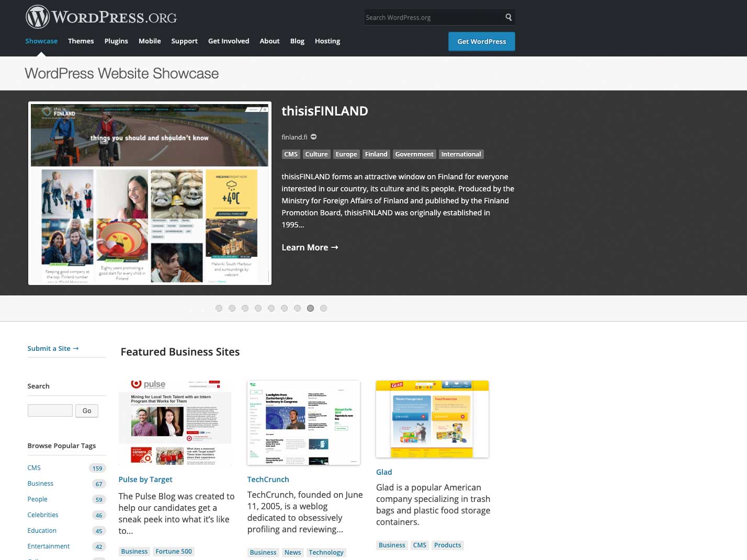The height and width of the screenshot is (560, 747).
Task: Select the Government tag
Action: 414,154
